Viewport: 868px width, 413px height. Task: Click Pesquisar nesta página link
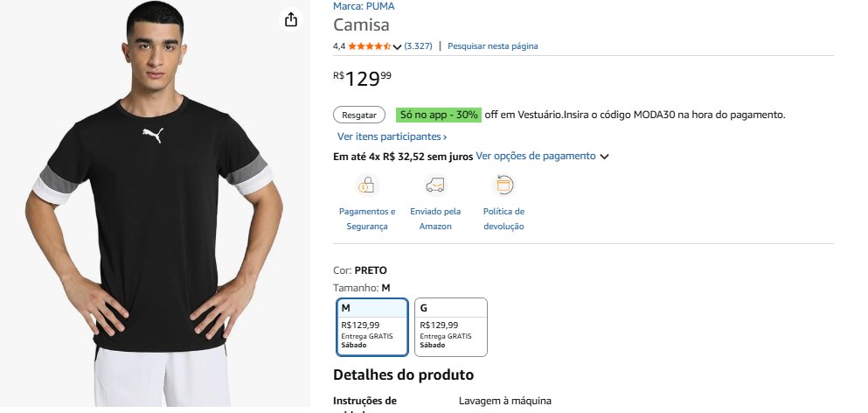[492, 46]
